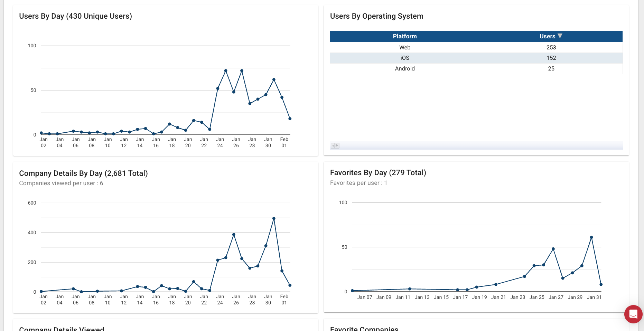Click the Company Details Viewed heading
Screen dimensions: 644x331
(62, 328)
